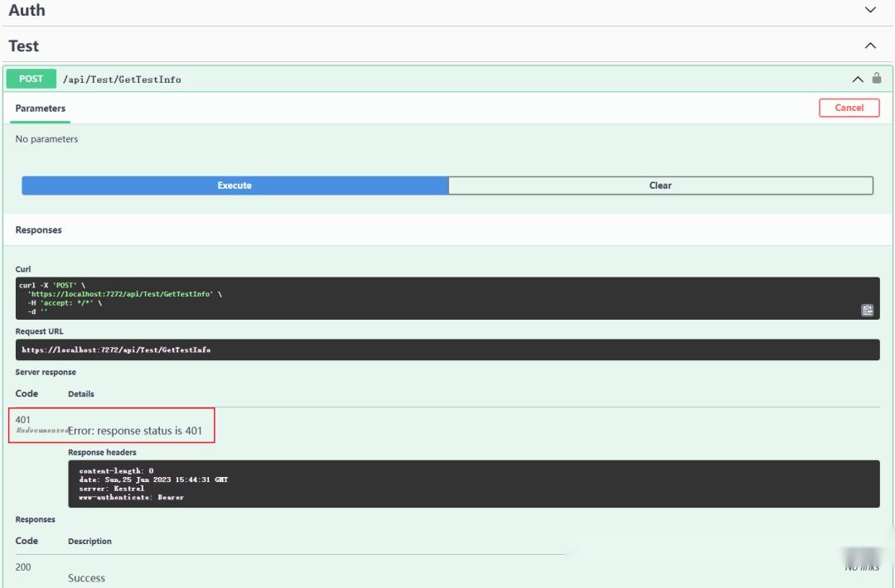This screenshot has width=895, height=588.
Task: Collapse the GetTestInfo endpoint with its chevron
Action: click(856, 79)
